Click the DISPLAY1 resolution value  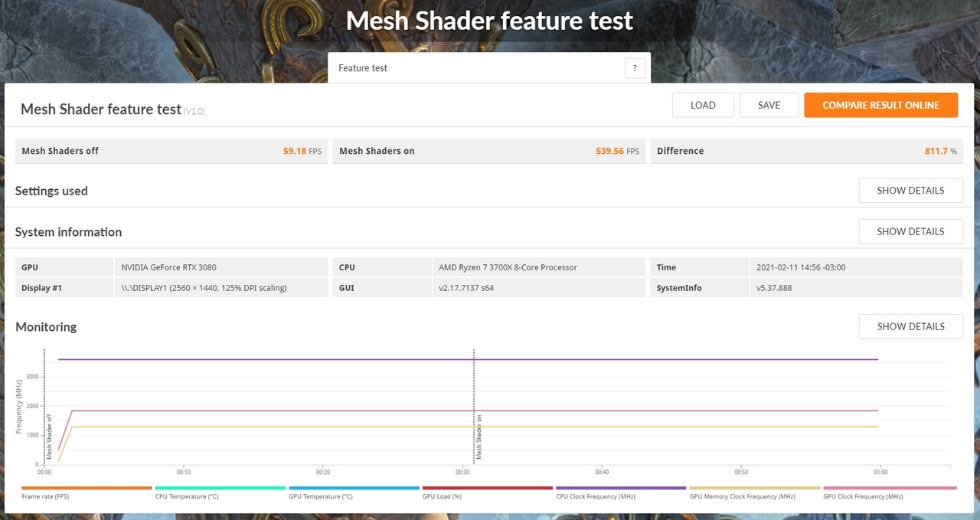(204, 288)
